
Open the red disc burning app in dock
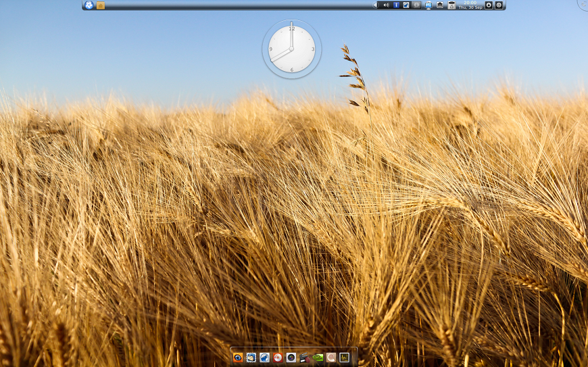(278, 357)
